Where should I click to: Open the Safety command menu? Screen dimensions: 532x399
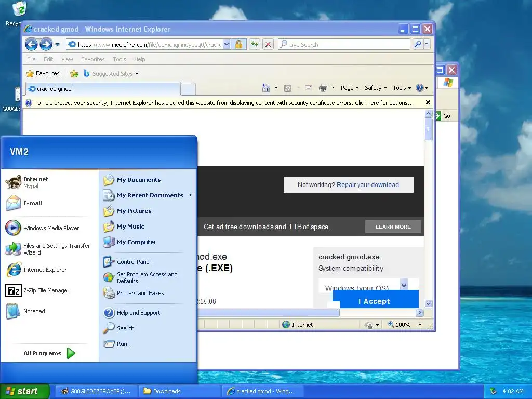point(376,88)
